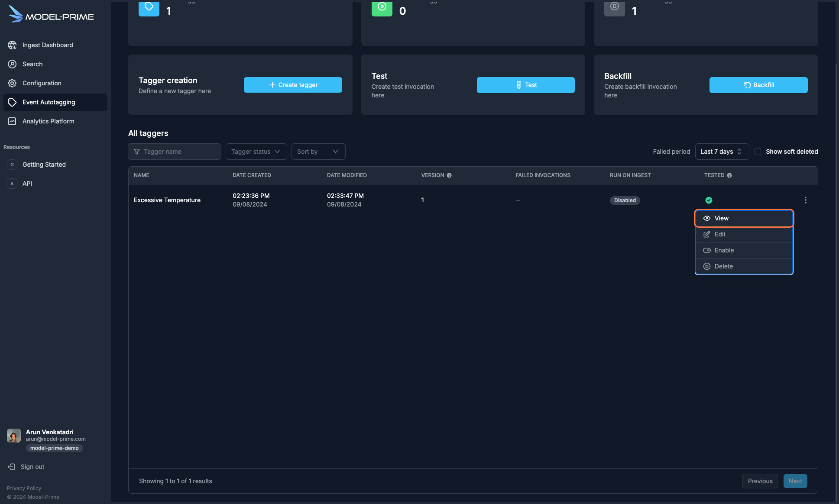Screen dimensions: 839x504
Task: Select Delete in the tagger context menu
Action: click(744, 266)
